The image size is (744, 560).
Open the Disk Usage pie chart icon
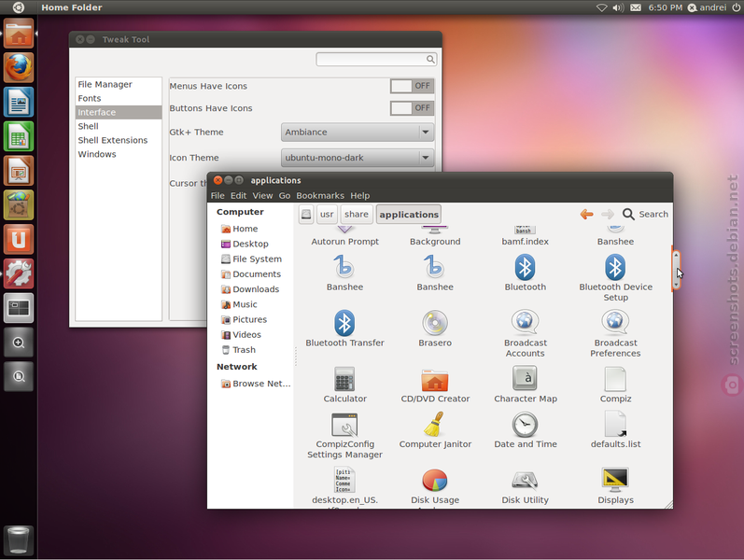[x=435, y=481]
